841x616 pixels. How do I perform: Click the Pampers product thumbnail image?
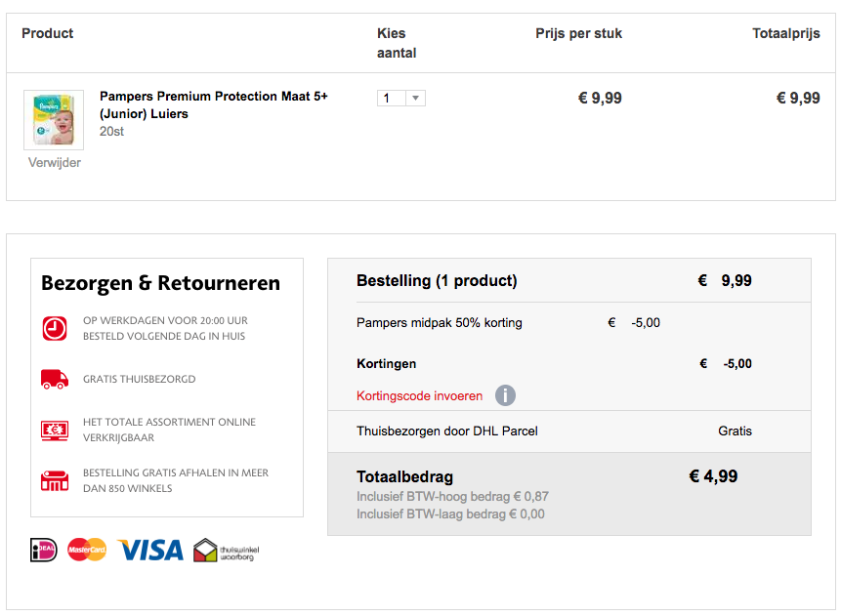pyautogui.click(x=54, y=120)
